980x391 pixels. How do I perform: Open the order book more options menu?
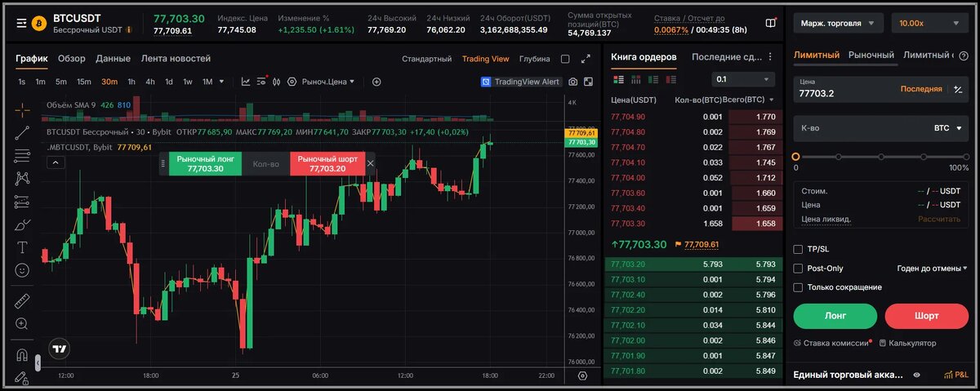click(x=769, y=57)
